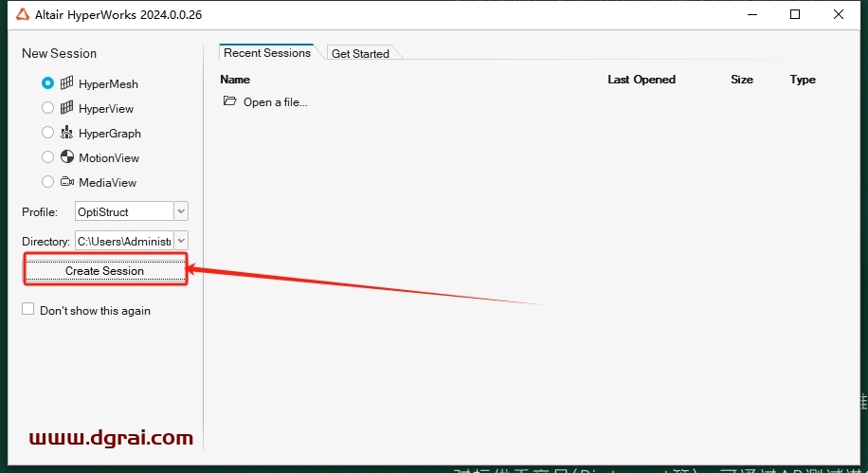Minimize the HyperWorks window
Screen dimensions: 868x473
[751, 14]
